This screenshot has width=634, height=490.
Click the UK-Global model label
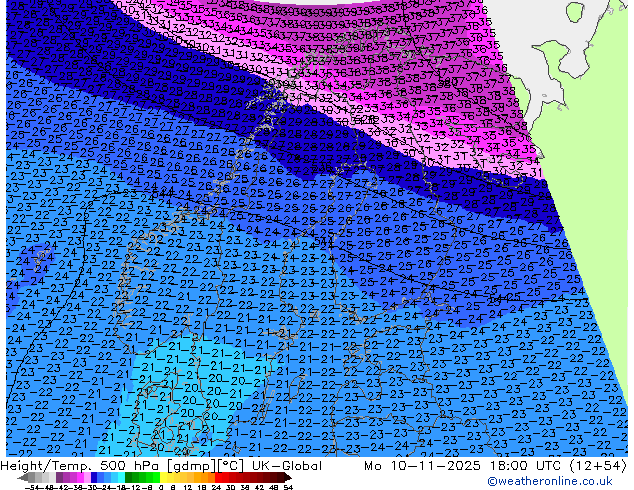click(287, 466)
